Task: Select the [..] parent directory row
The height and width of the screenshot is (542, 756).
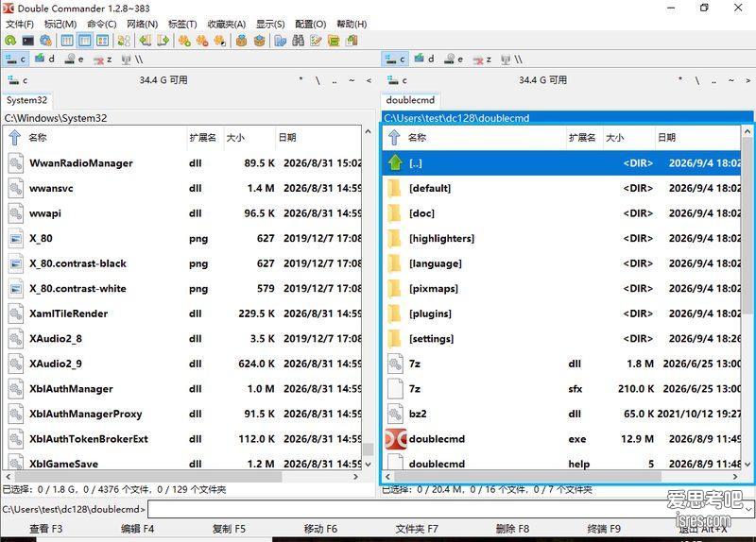Action: tap(561, 163)
